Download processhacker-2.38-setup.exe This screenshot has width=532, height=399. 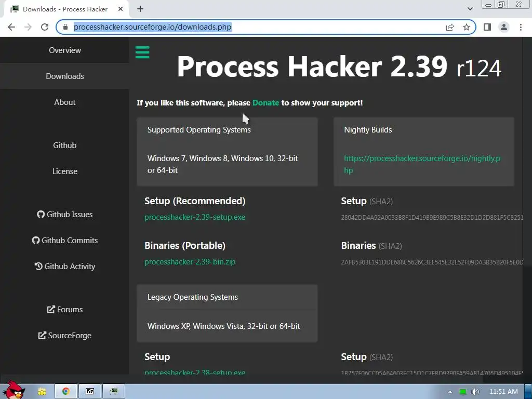point(195,372)
